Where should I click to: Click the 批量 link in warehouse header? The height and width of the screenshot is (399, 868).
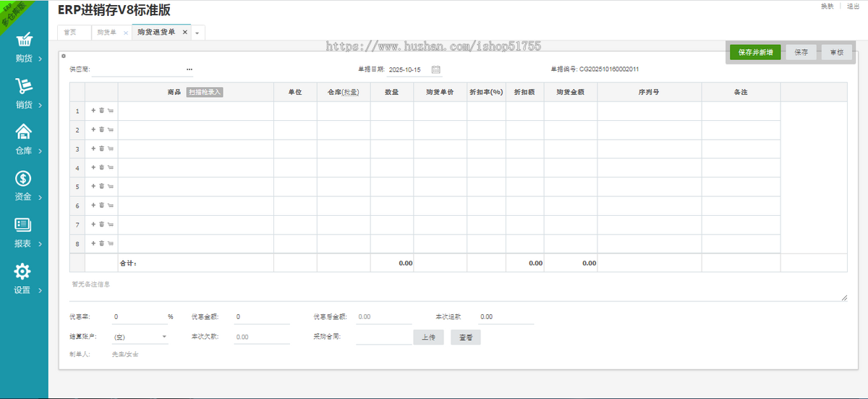pyautogui.click(x=350, y=93)
